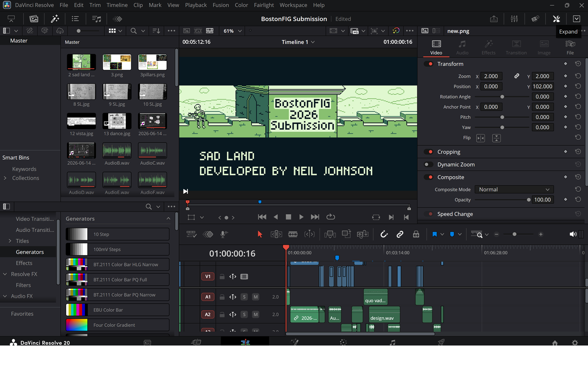This screenshot has height=368, width=588.
Task: Click the Insert Clip icon
Action: tap(330, 234)
